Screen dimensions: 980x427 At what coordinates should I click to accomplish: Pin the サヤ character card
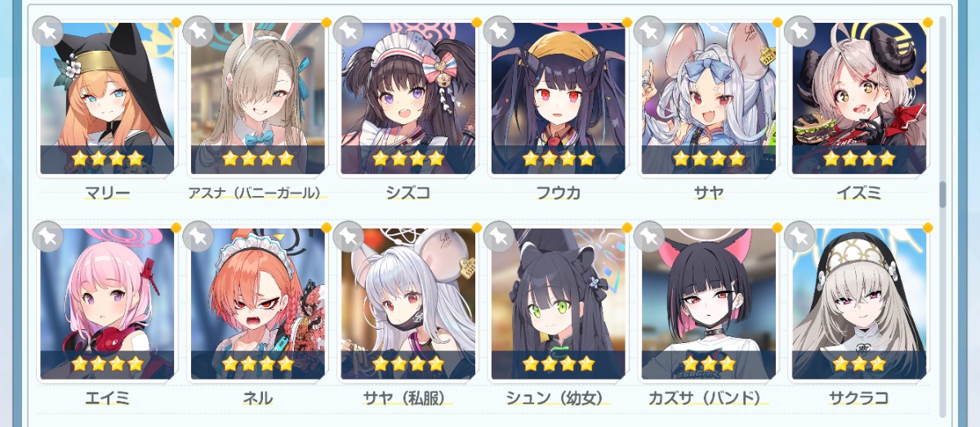[x=648, y=31]
